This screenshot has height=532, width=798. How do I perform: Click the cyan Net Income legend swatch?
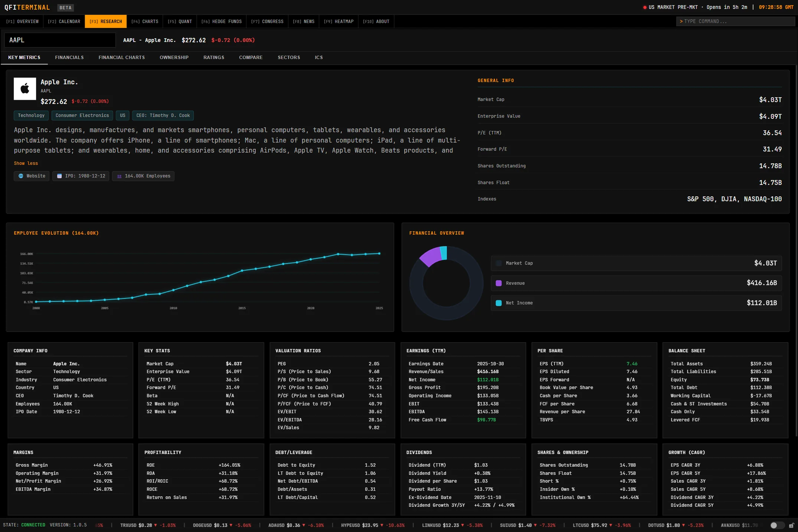[x=498, y=303]
